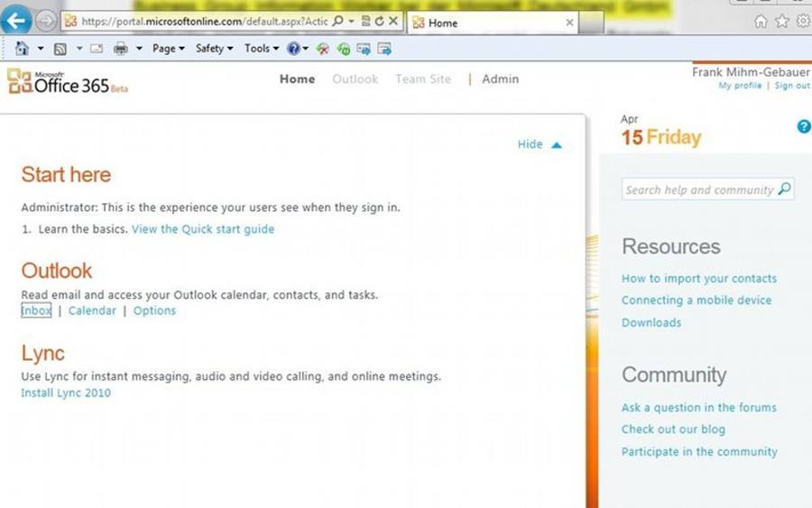812x508 pixels.
Task: Open browser settings gear icon
Action: [x=804, y=22]
